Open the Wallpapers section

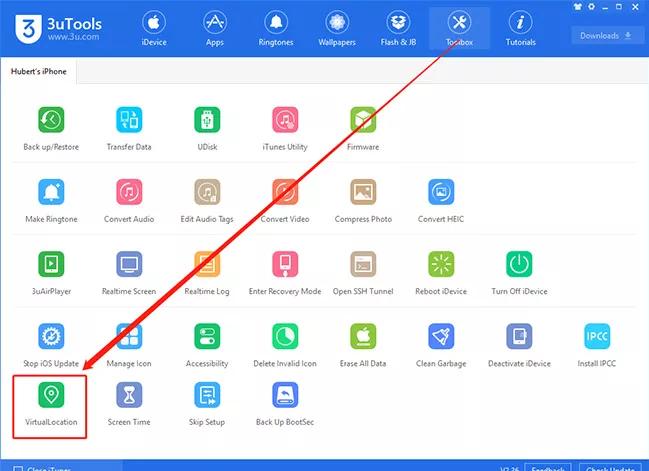coord(337,29)
